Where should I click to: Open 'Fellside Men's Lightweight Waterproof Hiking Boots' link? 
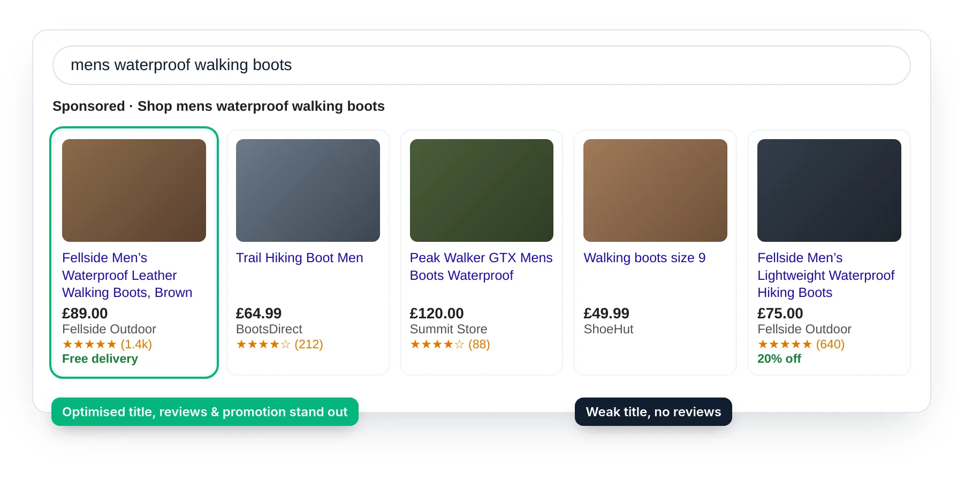tap(826, 275)
